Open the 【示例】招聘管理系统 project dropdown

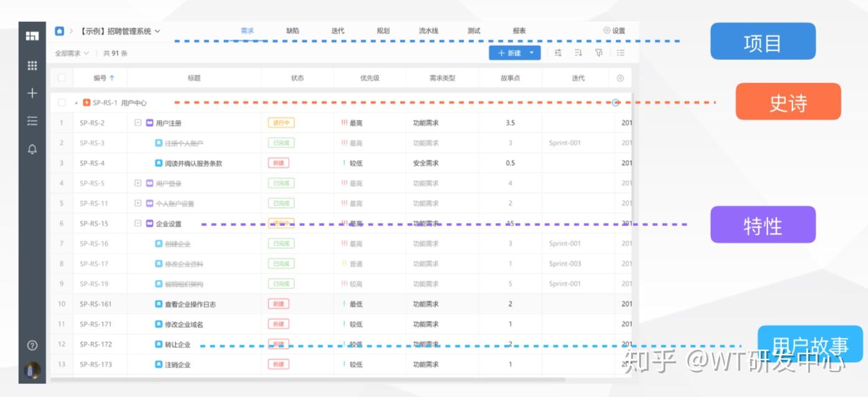(x=120, y=31)
